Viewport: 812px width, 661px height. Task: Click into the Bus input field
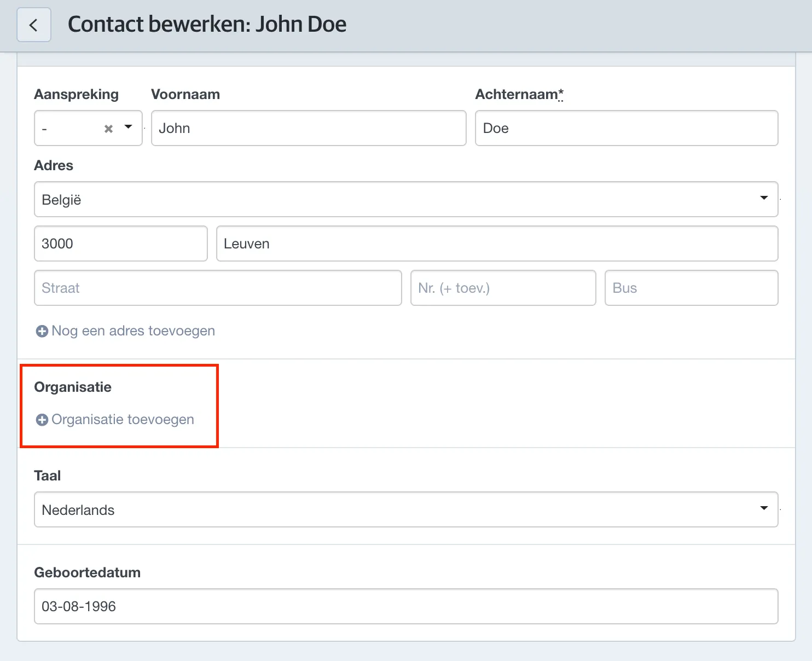tap(692, 288)
